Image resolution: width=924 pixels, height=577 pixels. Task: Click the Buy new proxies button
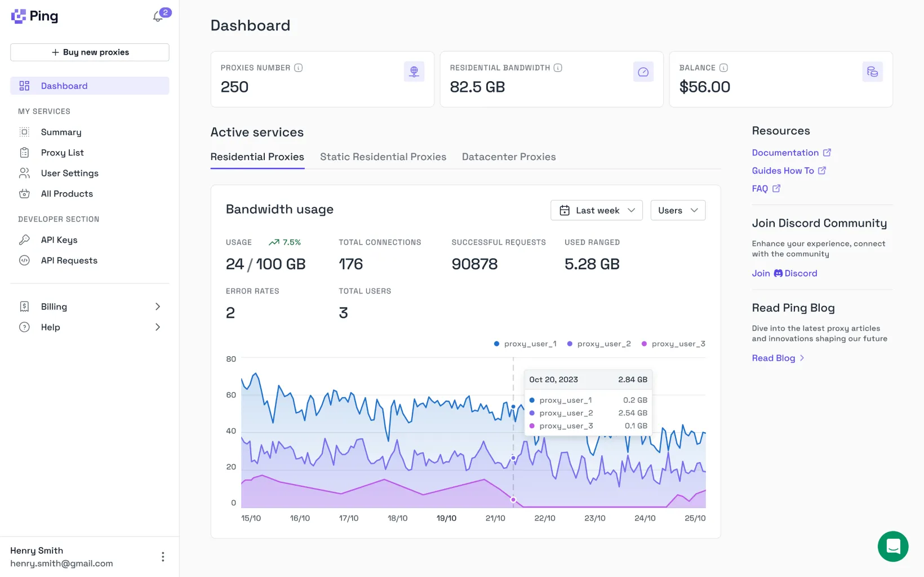(90, 52)
